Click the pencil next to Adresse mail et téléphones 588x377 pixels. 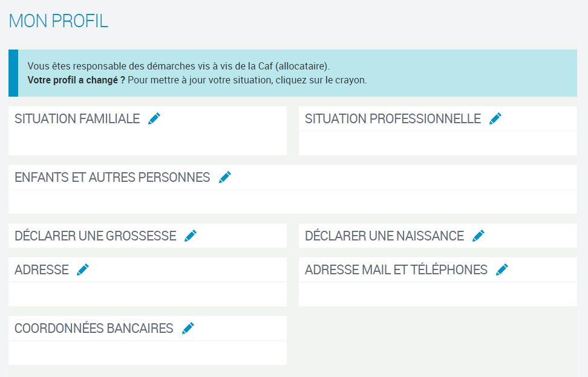[x=502, y=269]
